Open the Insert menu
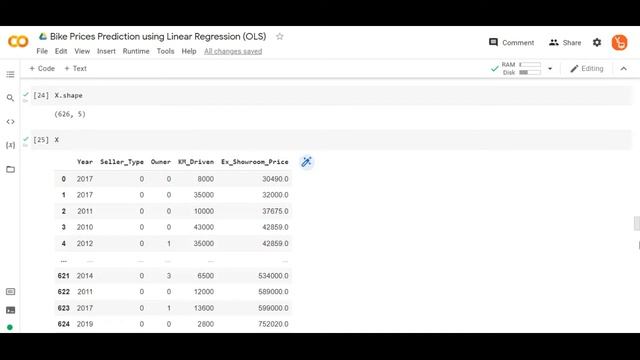The image size is (640, 360). [x=106, y=51]
